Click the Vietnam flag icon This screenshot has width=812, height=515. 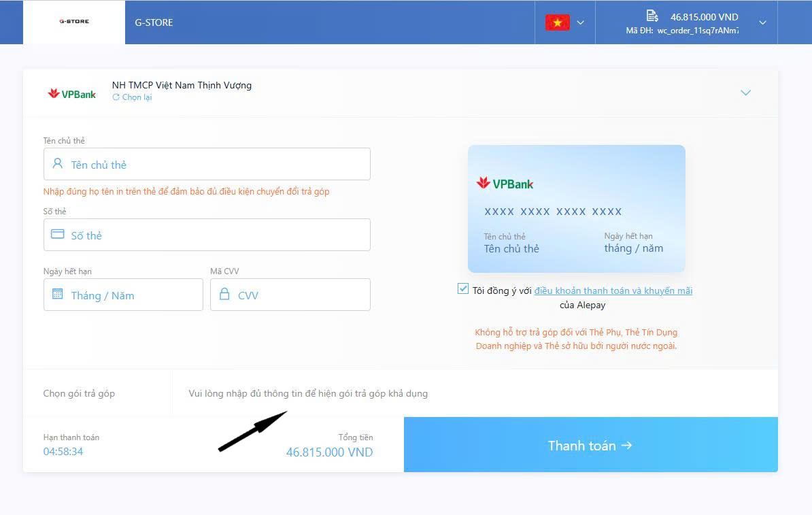point(557,22)
